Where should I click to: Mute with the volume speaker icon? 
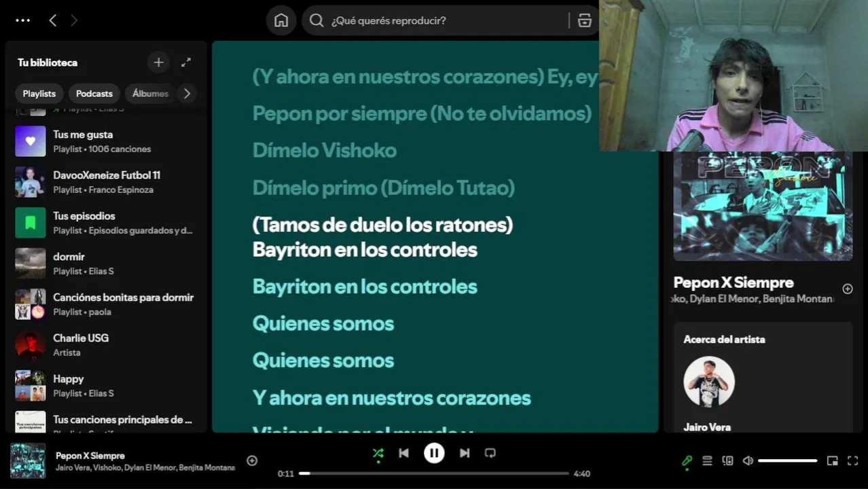(748, 460)
